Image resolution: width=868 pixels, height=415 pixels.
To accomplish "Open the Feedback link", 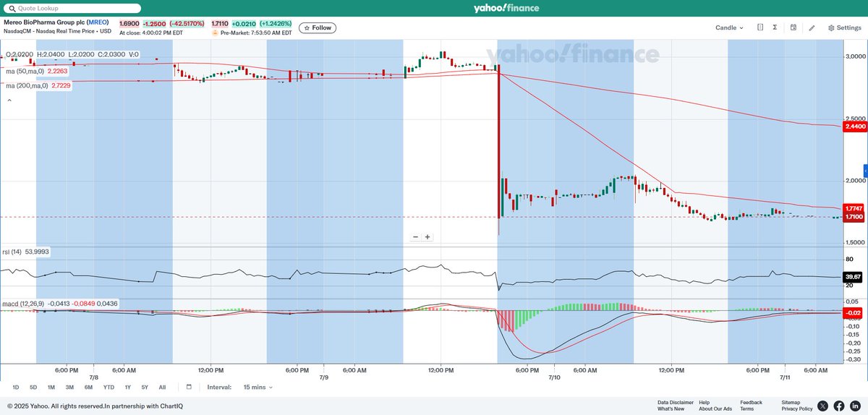I will (751, 402).
